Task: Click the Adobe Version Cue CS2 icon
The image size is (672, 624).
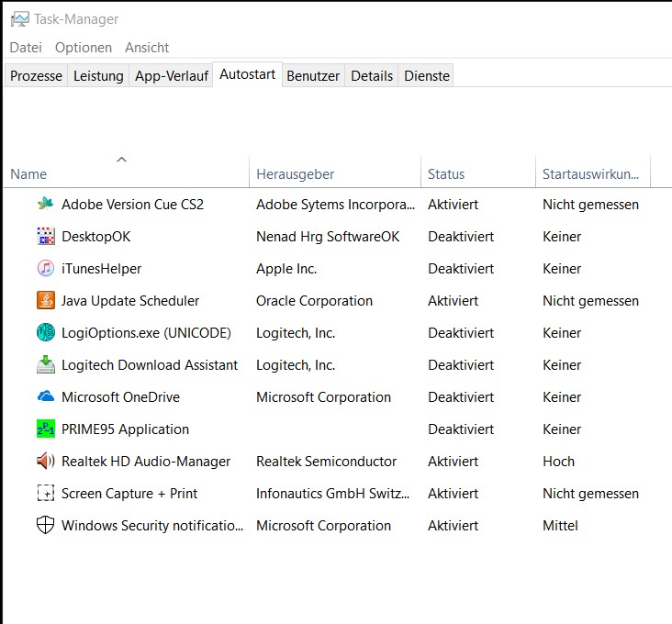Action: (x=46, y=204)
